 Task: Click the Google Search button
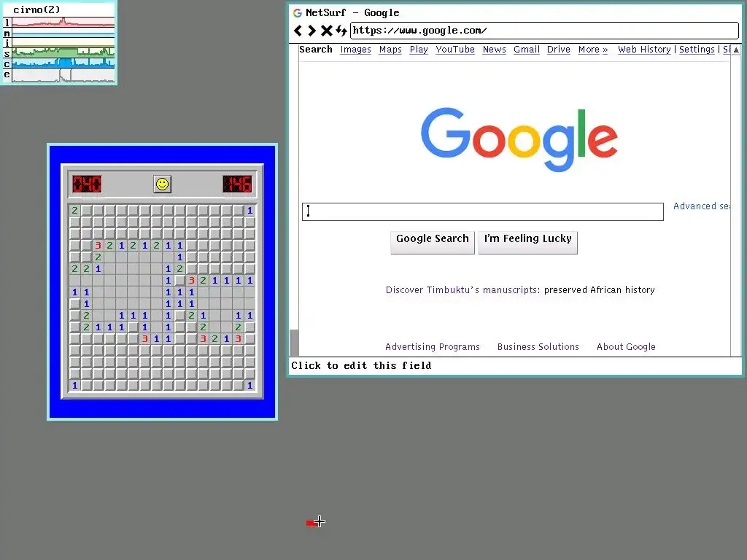point(433,242)
